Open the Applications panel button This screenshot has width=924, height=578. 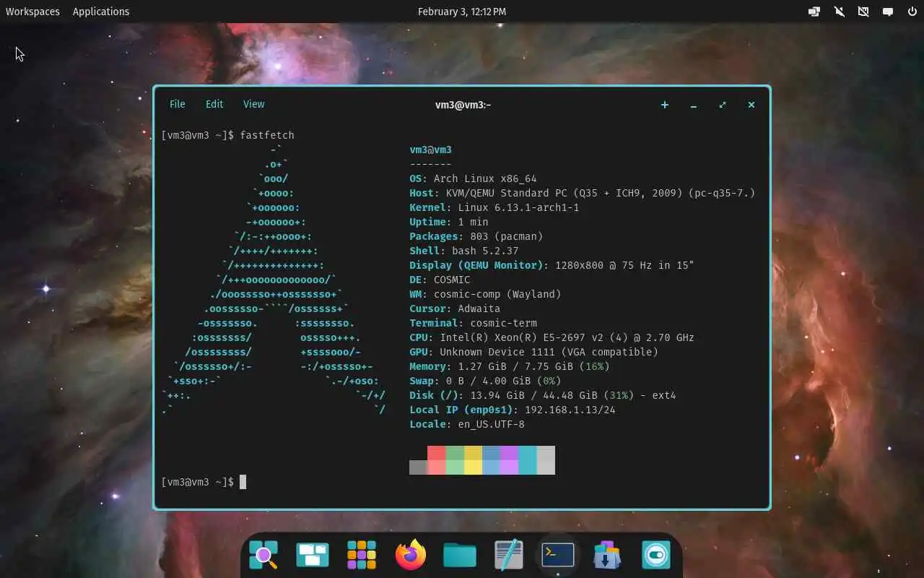tap(101, 12)
